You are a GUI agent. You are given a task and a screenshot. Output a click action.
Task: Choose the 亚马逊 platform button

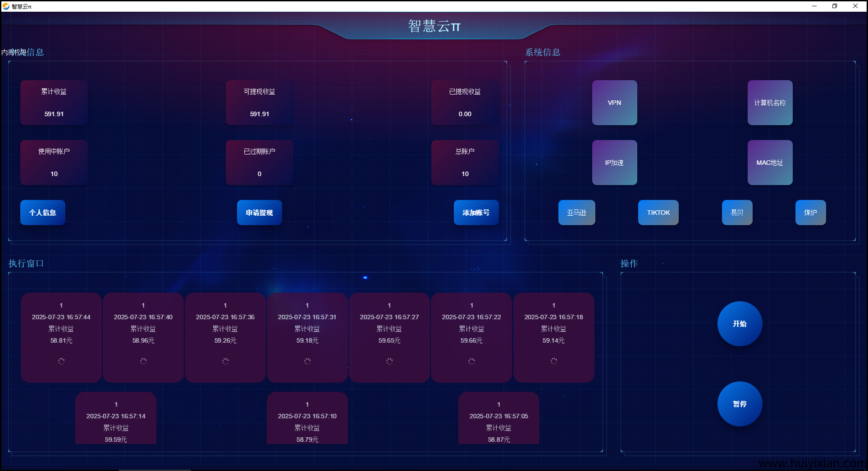coord(576,213)
